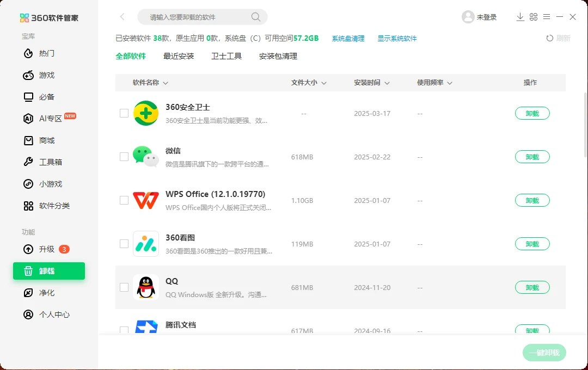Uninstall WPS Office with 卸载 button

click(532, 200)
